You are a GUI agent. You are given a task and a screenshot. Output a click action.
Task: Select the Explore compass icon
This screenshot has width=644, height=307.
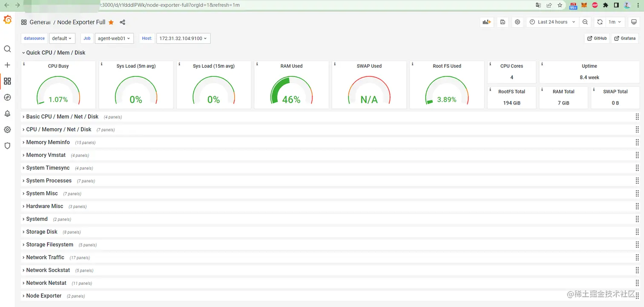click(7, 97)
